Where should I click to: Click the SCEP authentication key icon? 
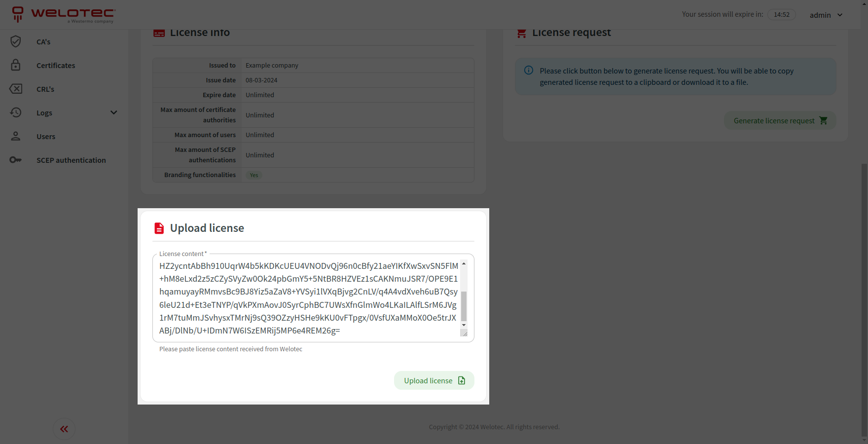point(16,160)
